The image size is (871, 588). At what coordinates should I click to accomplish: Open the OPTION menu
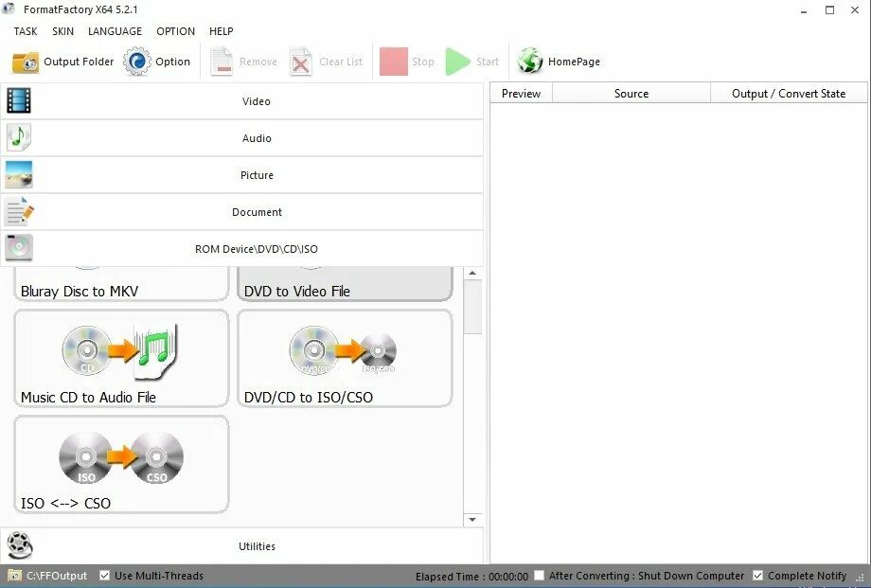[175, 31]
